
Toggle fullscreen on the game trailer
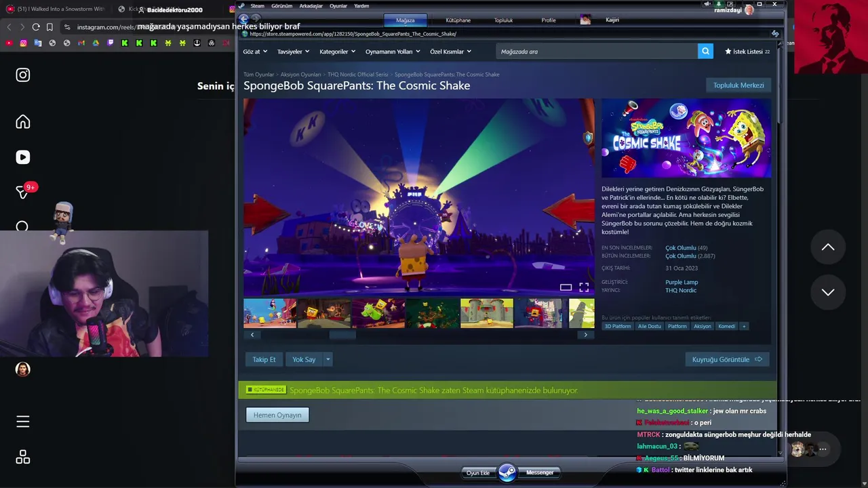point(584,287)
